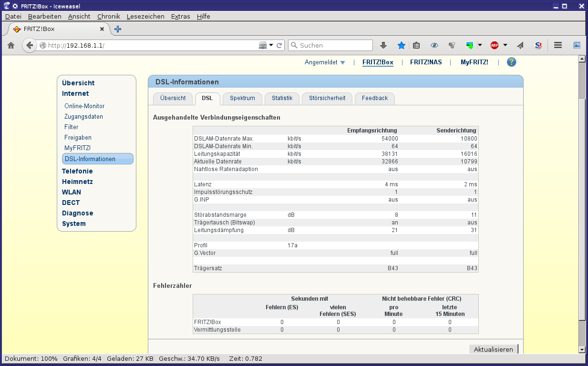Open the Datei menu
Image resolution: width=588 pixels, height=366 pixels.
[13, 16]
